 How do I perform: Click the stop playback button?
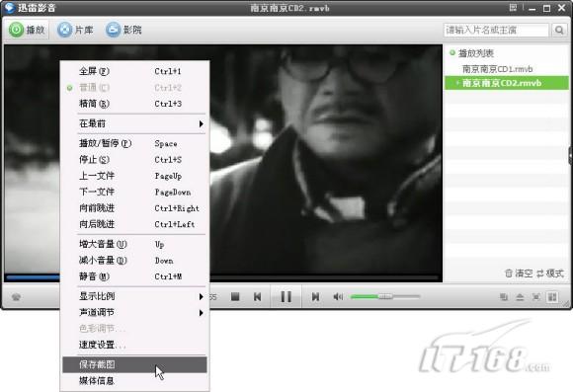(x=235, y=296)
